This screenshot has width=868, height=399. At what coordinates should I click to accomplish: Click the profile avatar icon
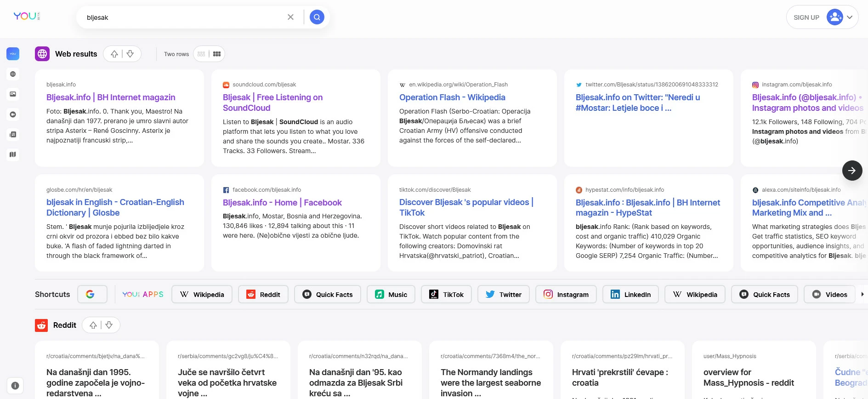[834, 17]
